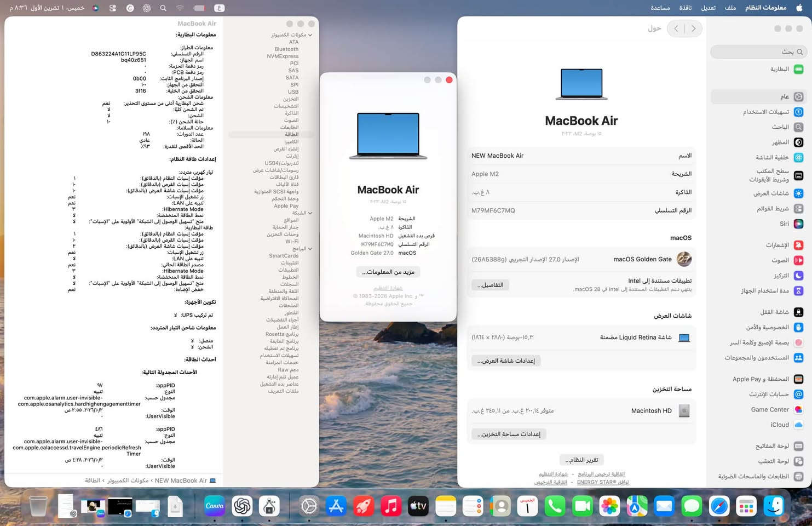The width and height of the screenshot is (812, 526).
Task: Click the بحث search field in Settings
Action: [758, 52]
